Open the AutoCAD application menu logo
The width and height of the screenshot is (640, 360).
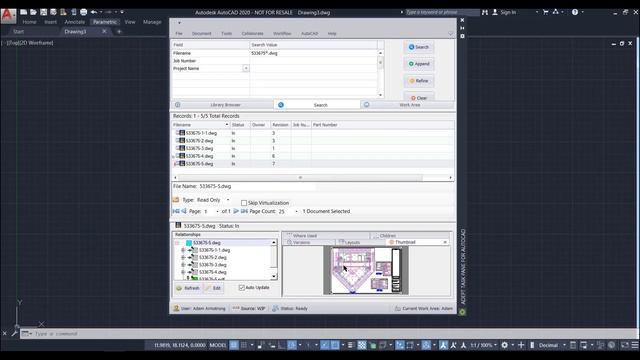pos(8,16)
